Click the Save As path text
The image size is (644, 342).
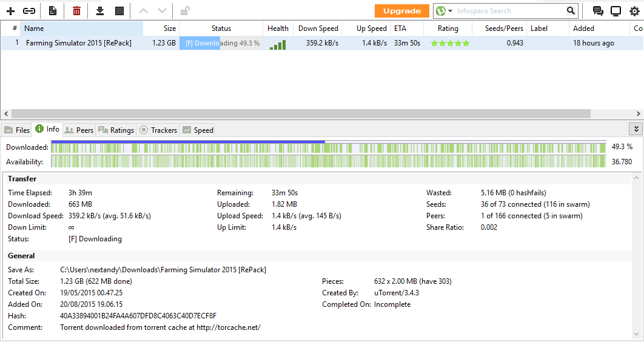163,270
